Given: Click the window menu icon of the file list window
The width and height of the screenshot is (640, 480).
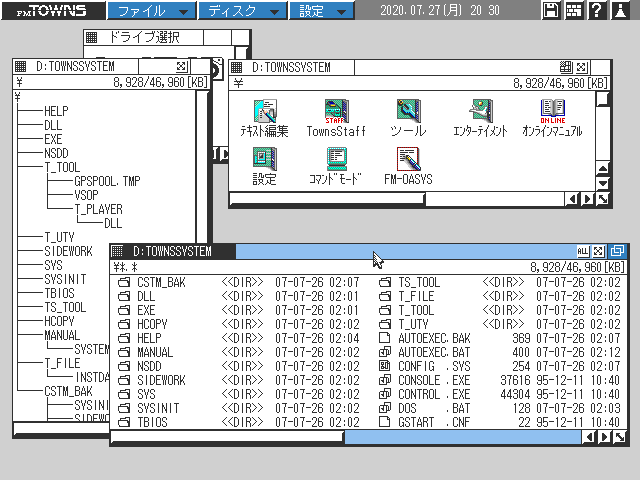Looking at the screenshot, I should click(118, 251).
